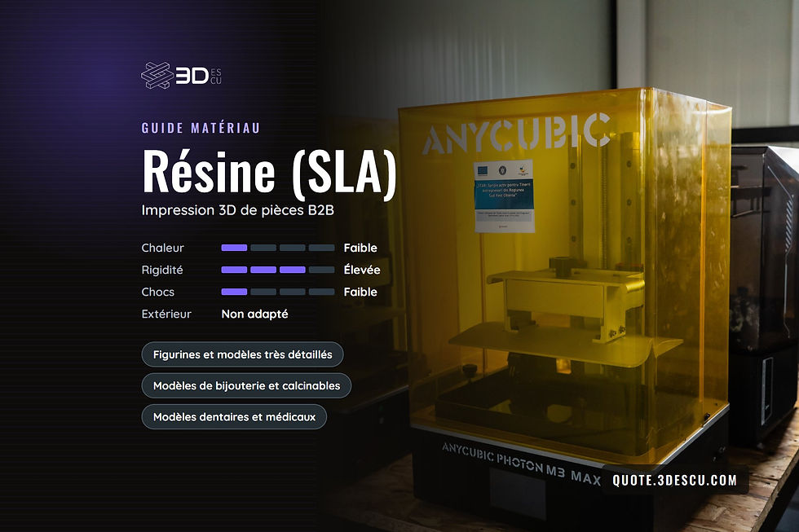Click the 'ANYCUBIC' lettering on the yellow cover
The height and width of the screenshot is (532, 799).
coord(516,134)
